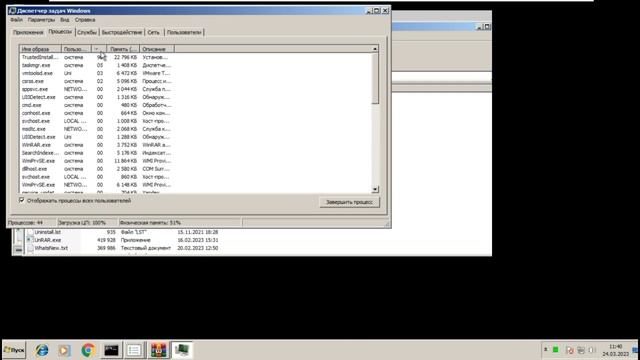Switch to the Сеть tab

(153, 32)
